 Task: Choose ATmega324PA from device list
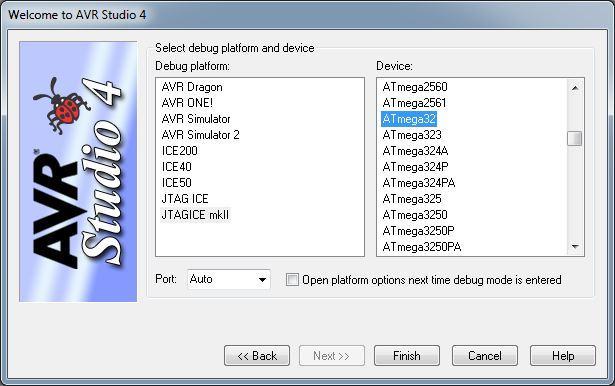tap(418, 183)
